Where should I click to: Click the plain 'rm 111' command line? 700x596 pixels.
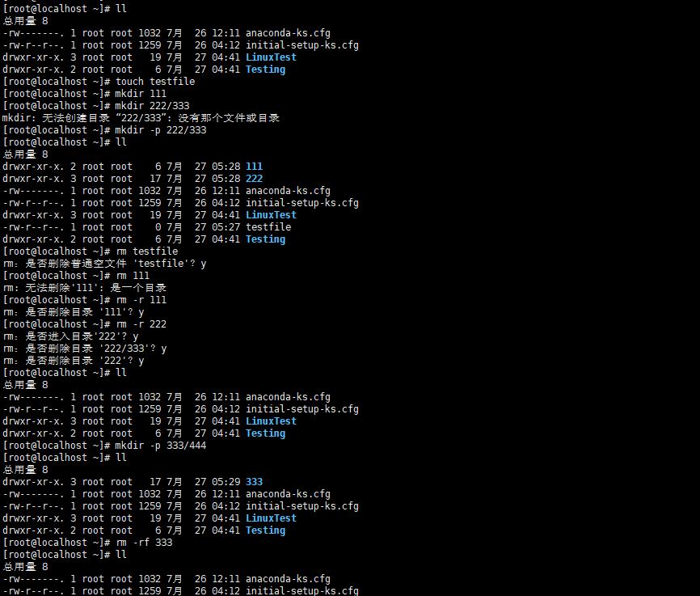click(x=133, y=276)
